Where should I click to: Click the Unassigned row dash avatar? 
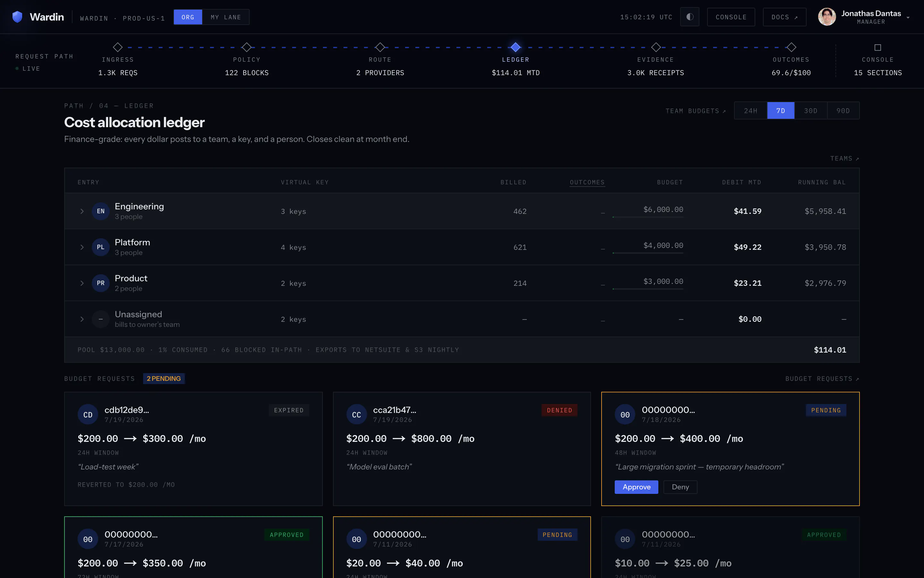coord(101,319)
